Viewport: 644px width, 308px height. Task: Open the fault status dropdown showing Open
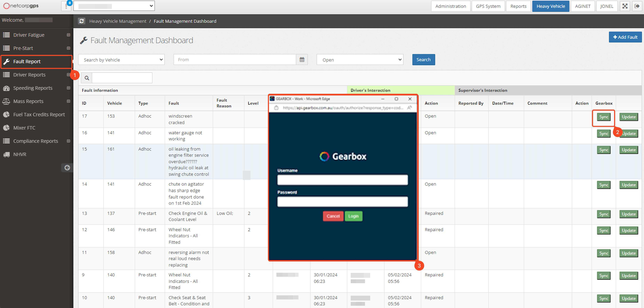tap(360, 59)
